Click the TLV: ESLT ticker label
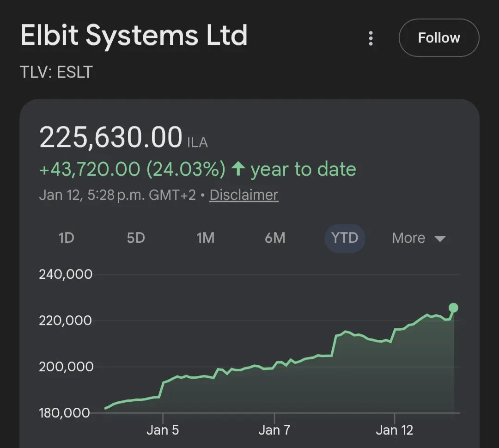Screen dimensions: 499x448 tap(57, 72)
